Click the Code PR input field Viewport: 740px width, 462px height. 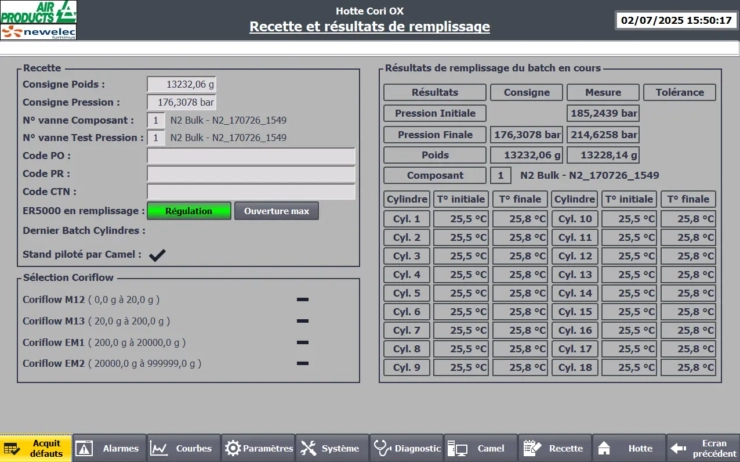tap(251, 174)
